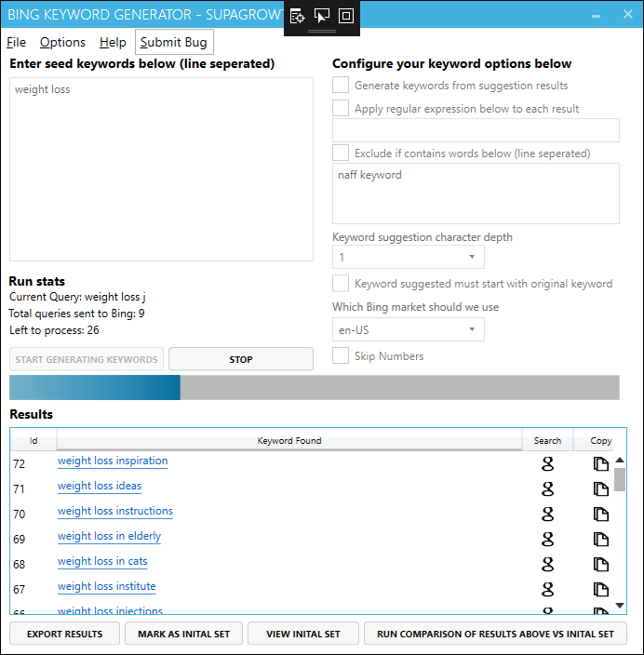Image resolution: width=644 pixels, height=655 pixels.
Task: Open the Options menu
Action: pos(62,42)
